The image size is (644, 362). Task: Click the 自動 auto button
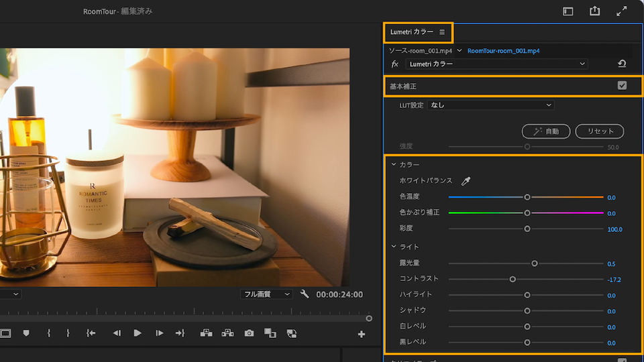pyautogui.click(x=546, y=131)
